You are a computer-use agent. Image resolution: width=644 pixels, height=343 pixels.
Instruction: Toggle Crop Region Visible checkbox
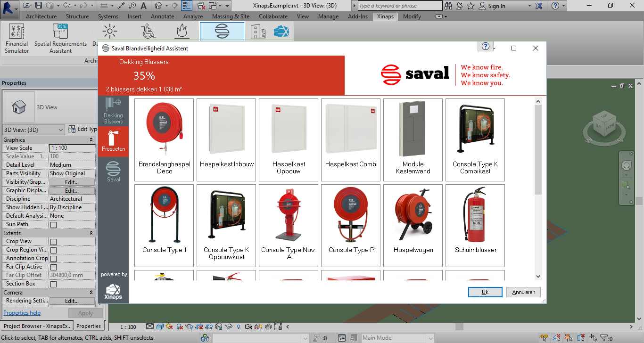click(53, 250)
